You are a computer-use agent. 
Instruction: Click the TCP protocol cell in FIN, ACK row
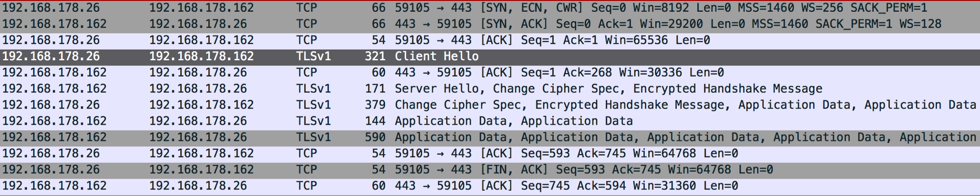click(307, 170)
